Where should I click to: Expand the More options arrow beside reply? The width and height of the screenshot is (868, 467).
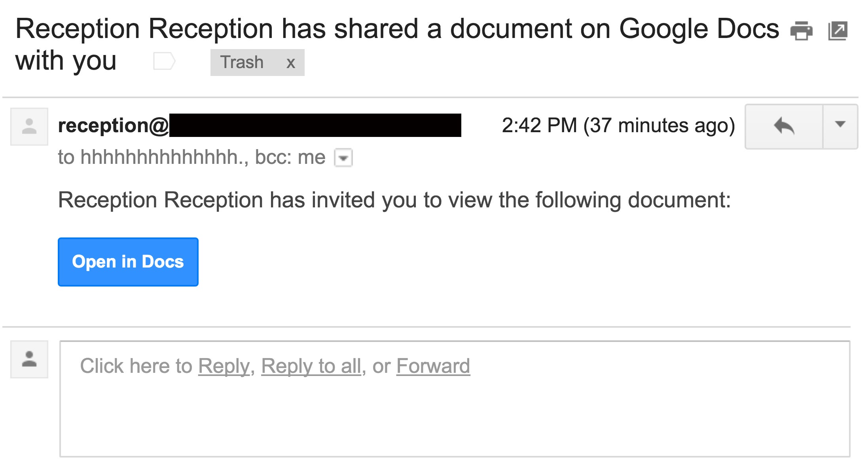[x=840, y=127]
